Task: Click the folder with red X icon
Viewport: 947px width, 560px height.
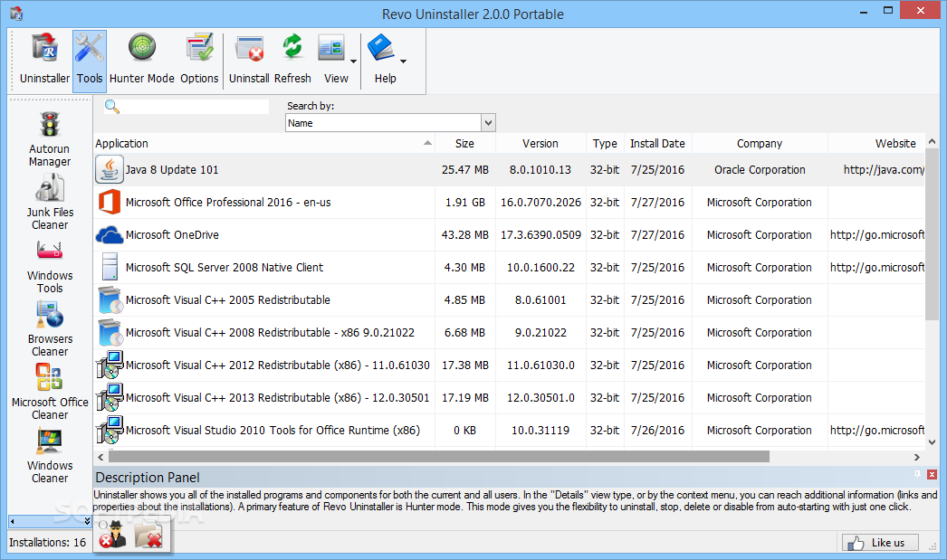Action: coord(148,534)
